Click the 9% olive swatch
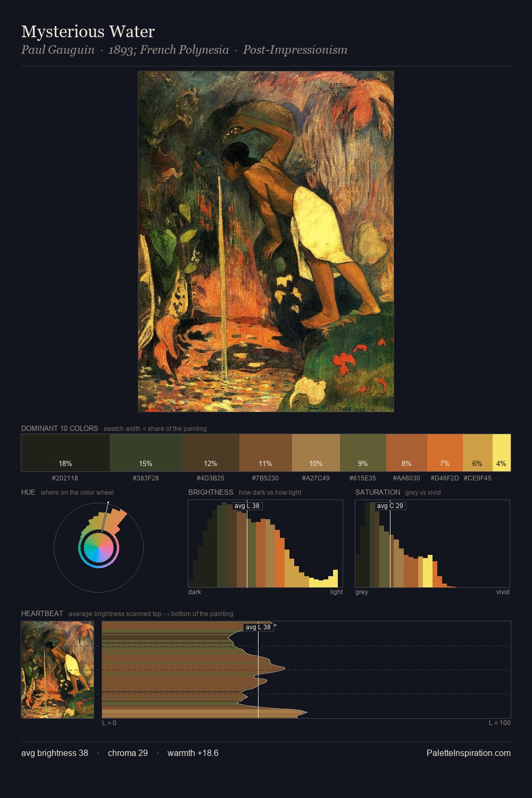The width and height of the screenshot is (532, 798). 363,453
